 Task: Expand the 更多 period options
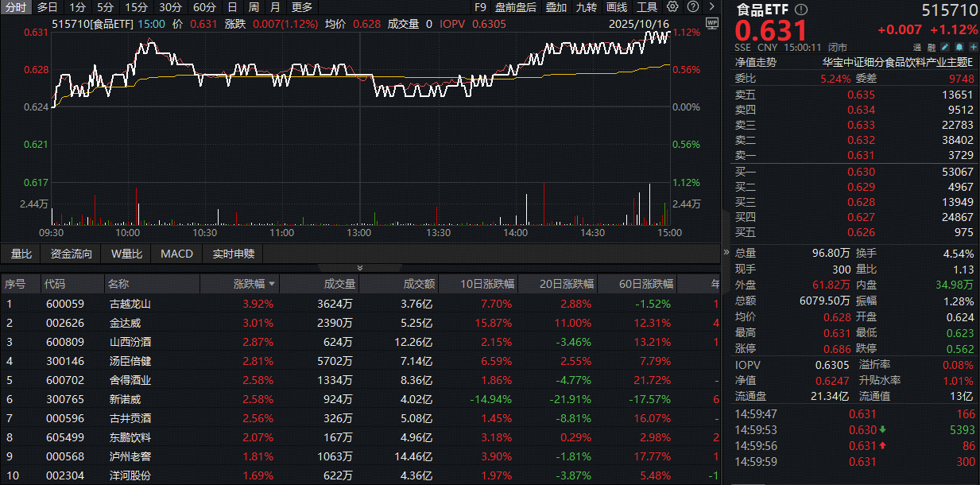pos(302,7)
